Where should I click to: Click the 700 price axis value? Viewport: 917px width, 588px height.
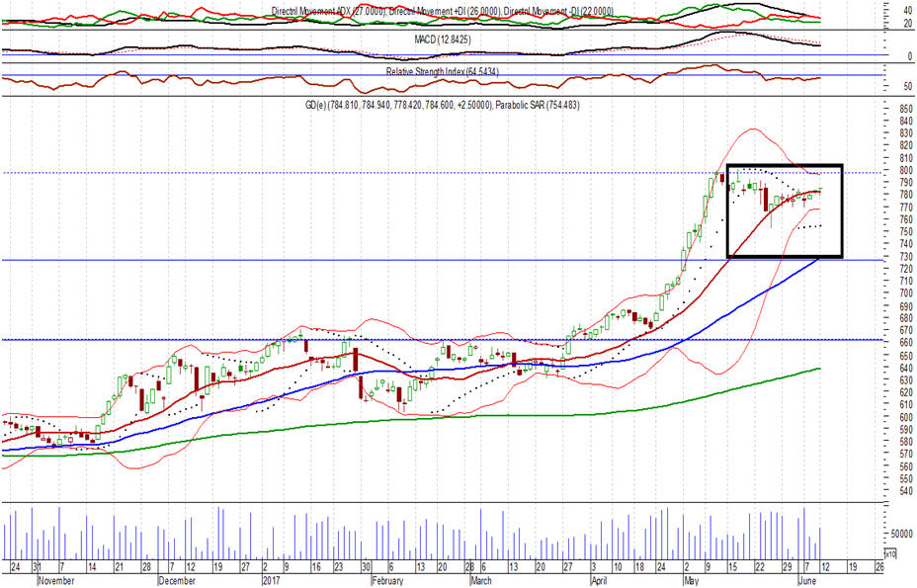(x=906, y=294)
